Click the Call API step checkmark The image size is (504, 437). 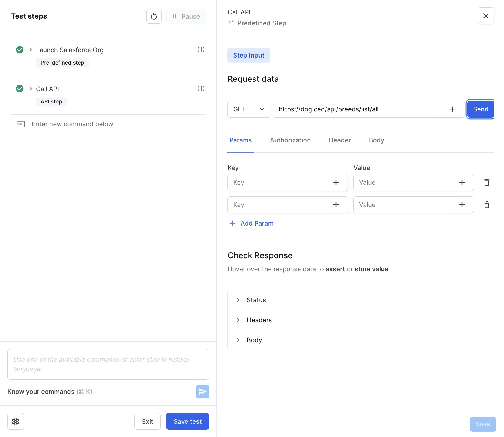[20, 89]
